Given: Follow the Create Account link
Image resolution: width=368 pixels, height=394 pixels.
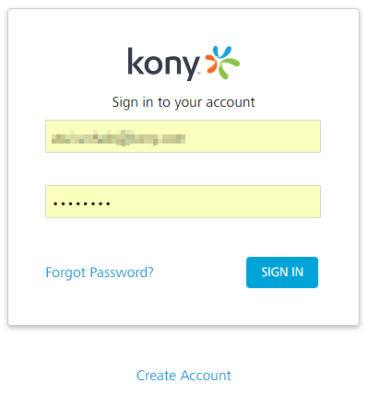Looking at the screenshot, I should click(183, 375).
